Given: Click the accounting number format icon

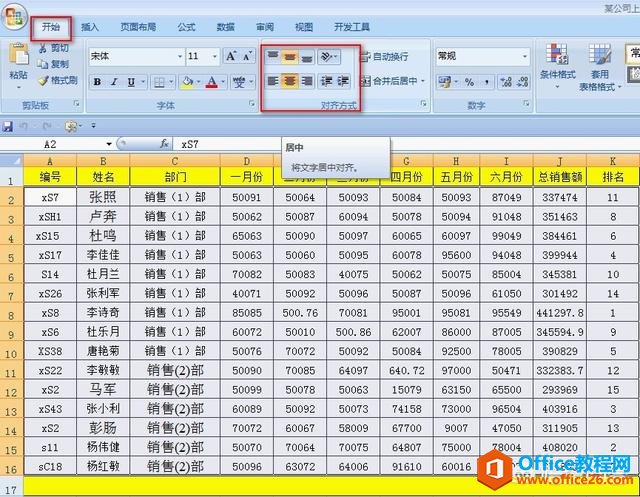Looking at the screenshot, I should [x=444, y=82].
